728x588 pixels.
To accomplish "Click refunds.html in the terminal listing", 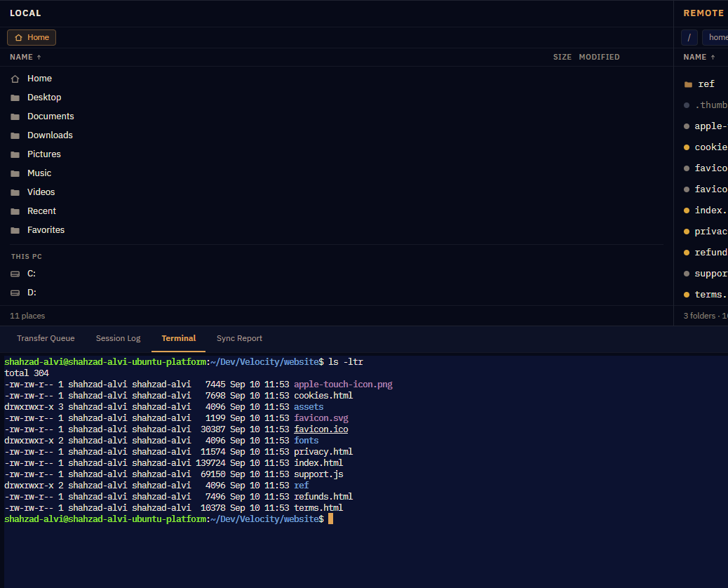I will point(323,497).
